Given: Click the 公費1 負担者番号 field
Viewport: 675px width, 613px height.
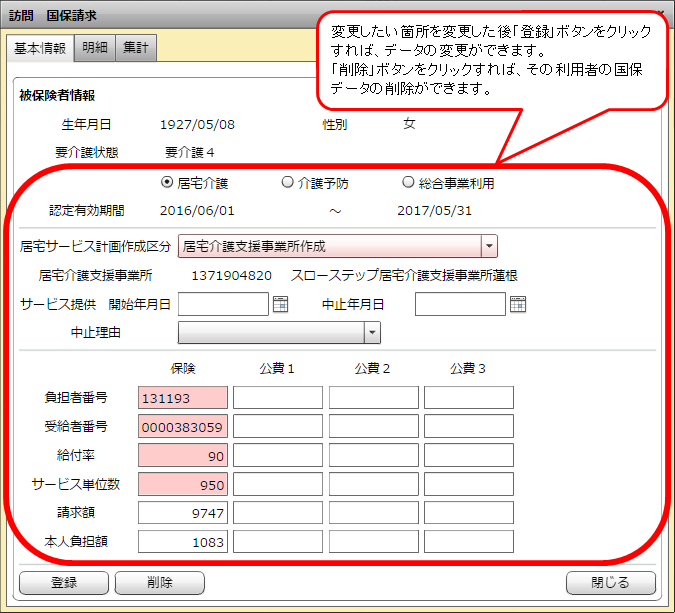Looking at the screenshot, I should tap(278, 398).
